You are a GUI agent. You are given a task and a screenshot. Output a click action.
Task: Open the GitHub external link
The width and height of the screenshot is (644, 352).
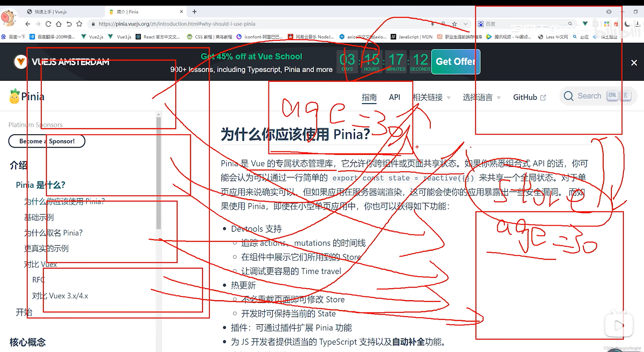[x=530, y=97]
